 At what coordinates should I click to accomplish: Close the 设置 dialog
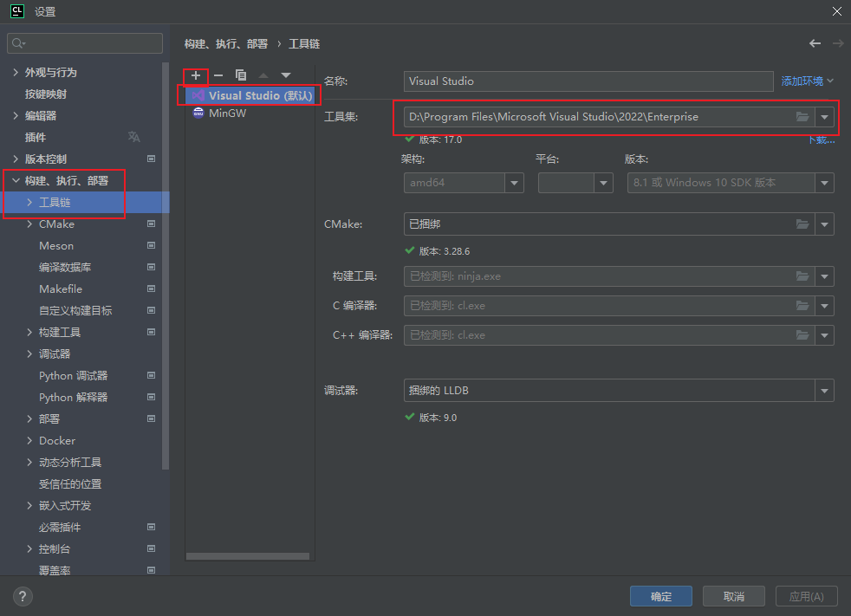tap(837, 11)
